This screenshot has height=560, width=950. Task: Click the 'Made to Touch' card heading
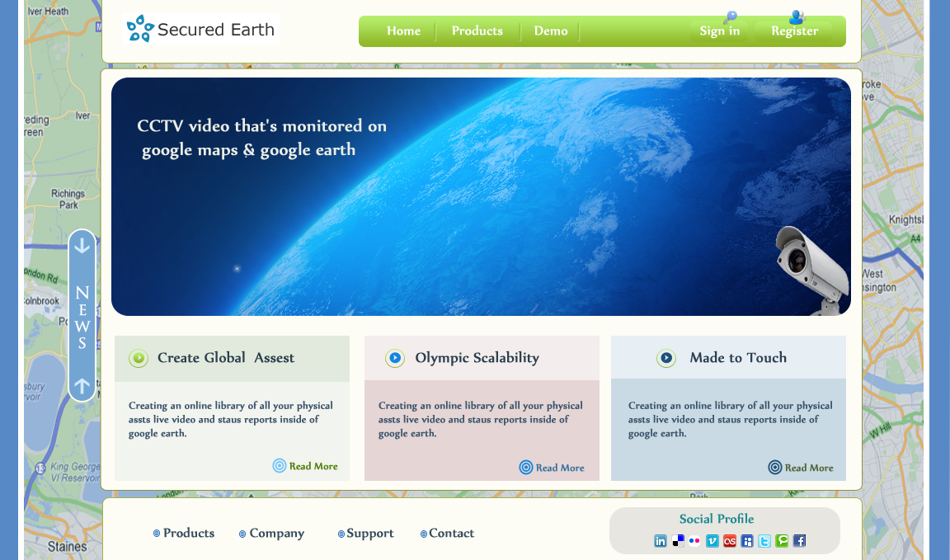(738, 358)
